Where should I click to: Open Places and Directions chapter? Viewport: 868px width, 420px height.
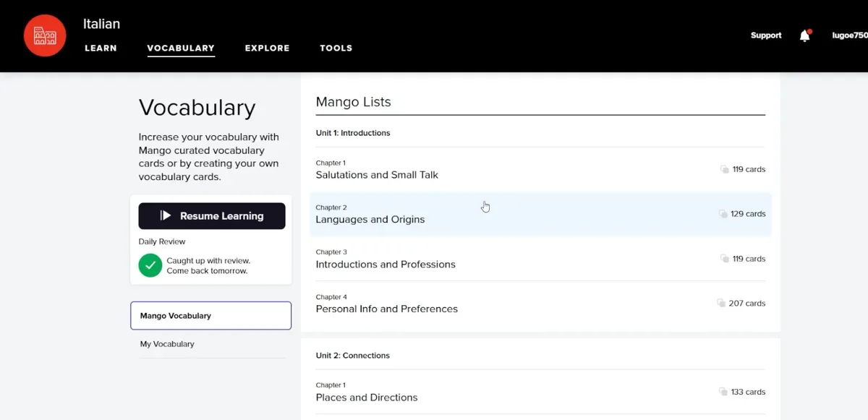(367, 398)
